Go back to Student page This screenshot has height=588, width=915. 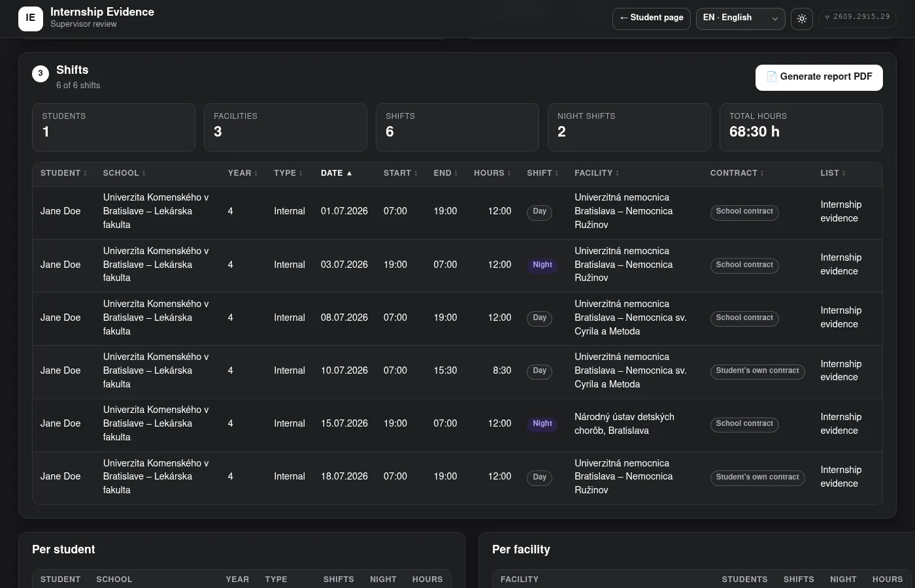pos(652,18)
